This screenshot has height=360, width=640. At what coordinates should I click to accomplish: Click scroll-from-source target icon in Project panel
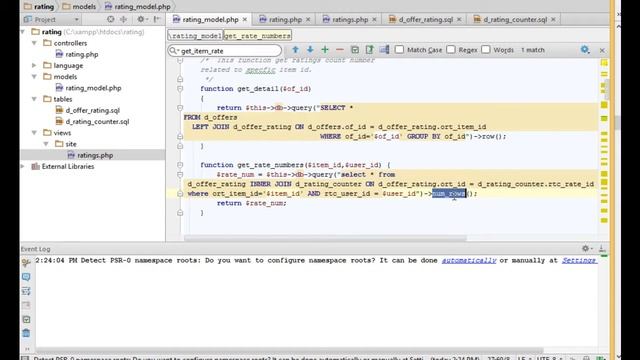click(x=111, y=19)
